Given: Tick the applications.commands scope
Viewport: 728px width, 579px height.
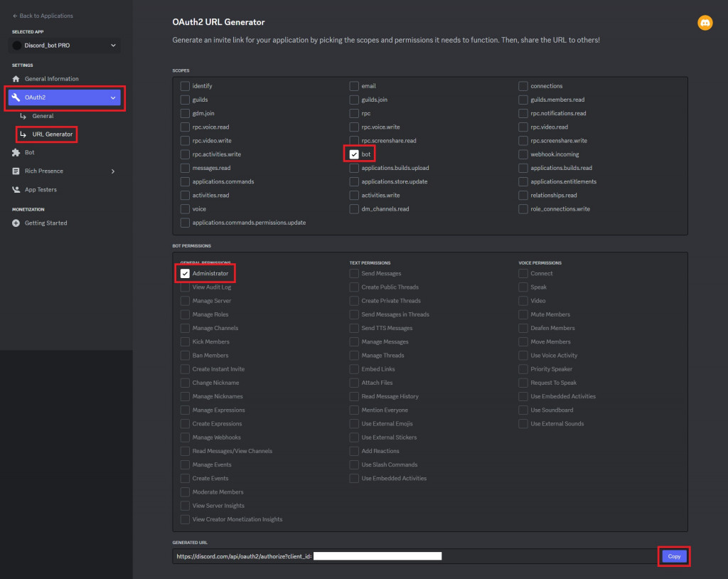Looking at the screenshot, I should [x=185, y=181].
